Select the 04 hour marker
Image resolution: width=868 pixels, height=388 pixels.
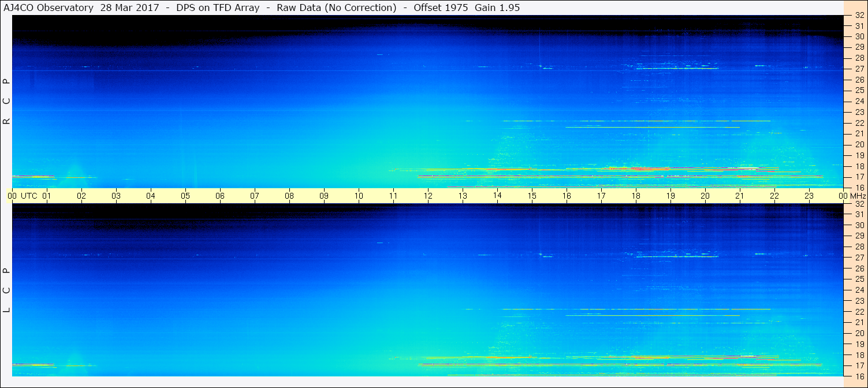click(x=151, y=196)
